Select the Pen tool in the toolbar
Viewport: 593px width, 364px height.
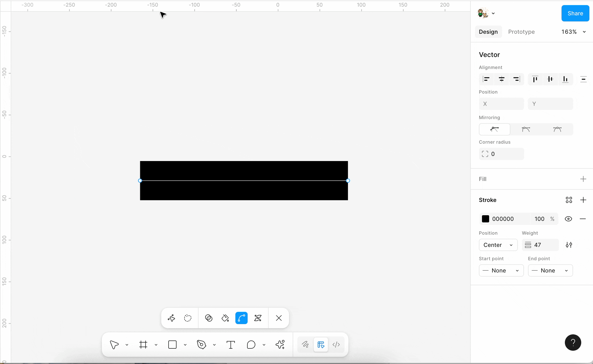coord(202,345)
